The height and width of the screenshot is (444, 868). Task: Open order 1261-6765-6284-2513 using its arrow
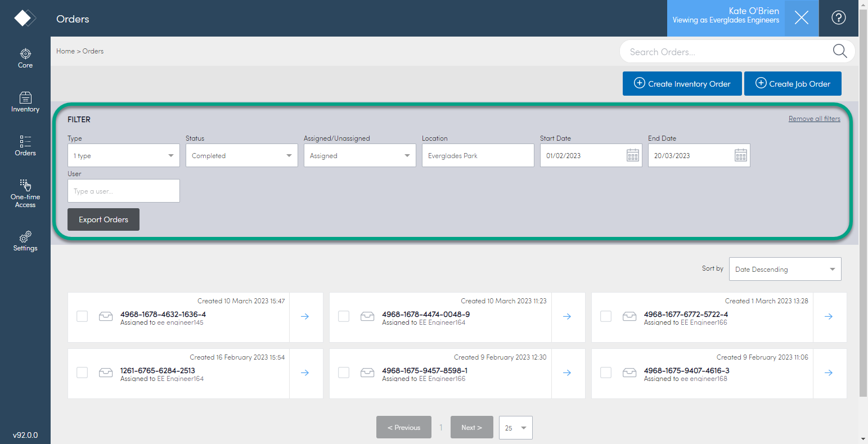[x=305, y=373]
